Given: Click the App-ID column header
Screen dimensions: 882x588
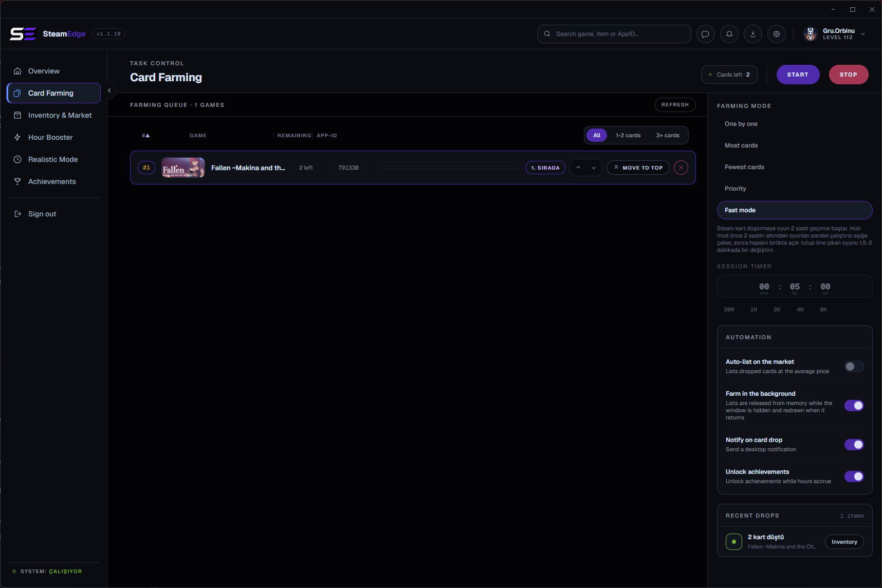Looking at the screenshot, I should (327, 136).
